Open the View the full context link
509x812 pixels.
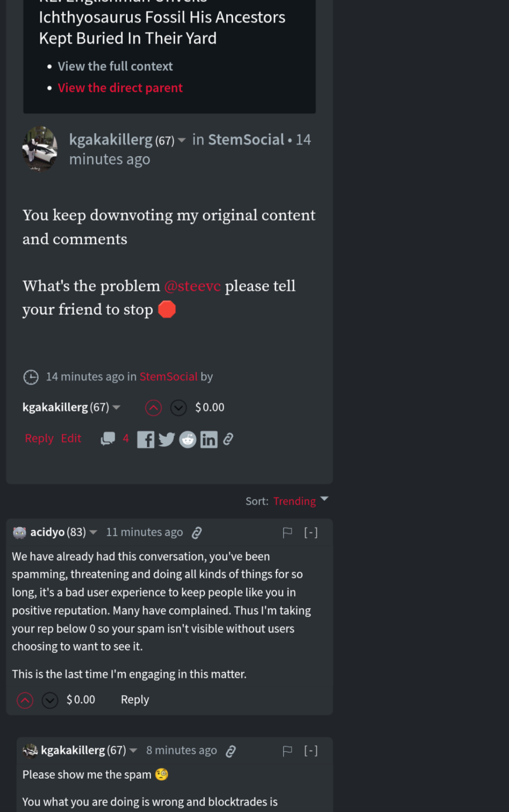(115, 66)
